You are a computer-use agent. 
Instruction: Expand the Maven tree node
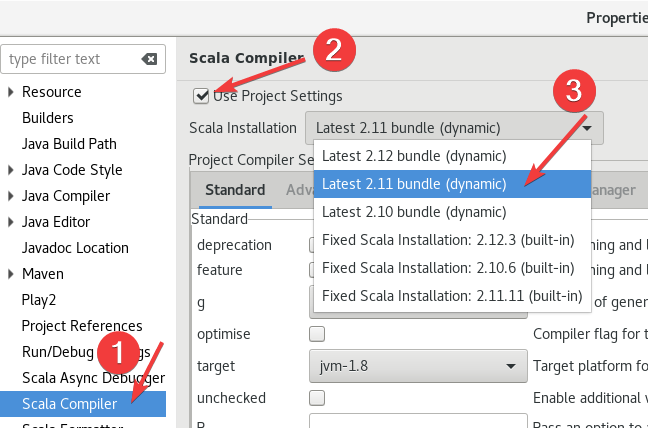[11, 274]
